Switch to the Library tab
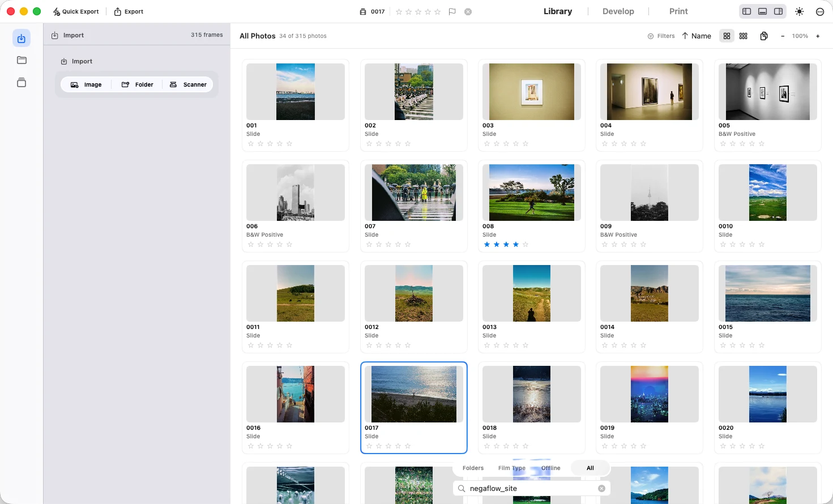833x504 pixels. (558, 11)
